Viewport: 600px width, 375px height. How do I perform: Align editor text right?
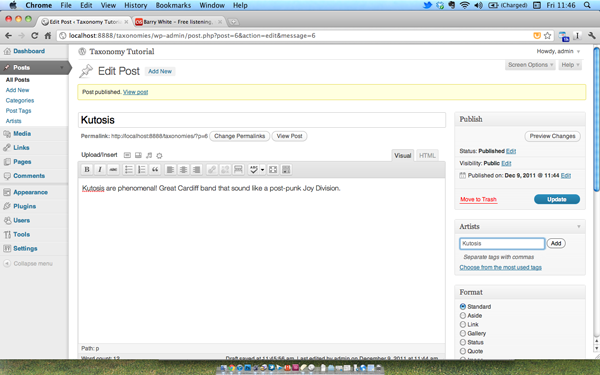[197, 170]
